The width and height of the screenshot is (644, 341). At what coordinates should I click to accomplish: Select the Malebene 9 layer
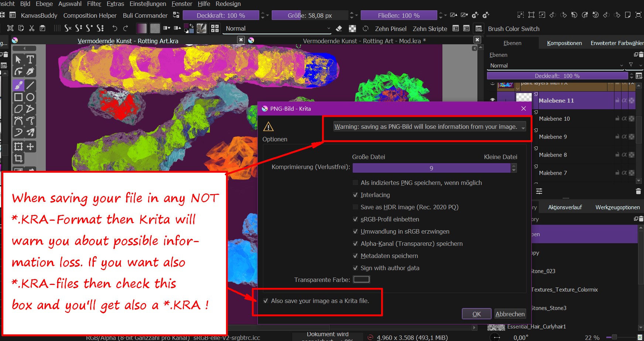coord(552,137)
